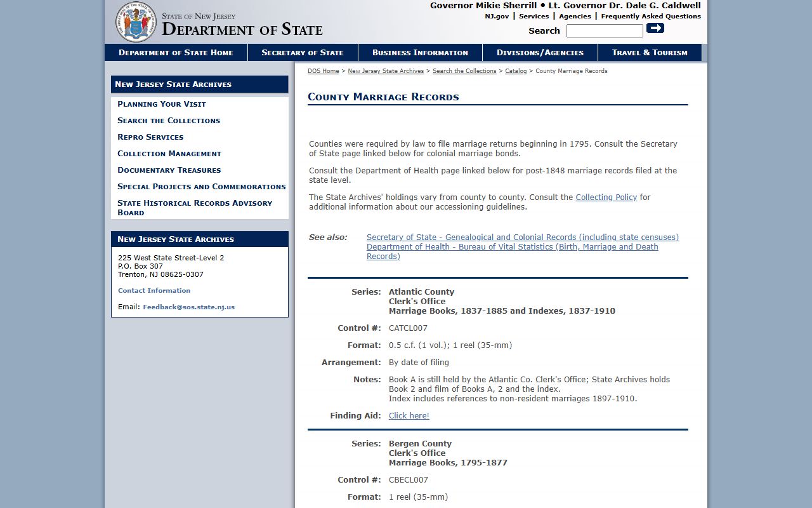Open Contact Information link

point(154,290)
